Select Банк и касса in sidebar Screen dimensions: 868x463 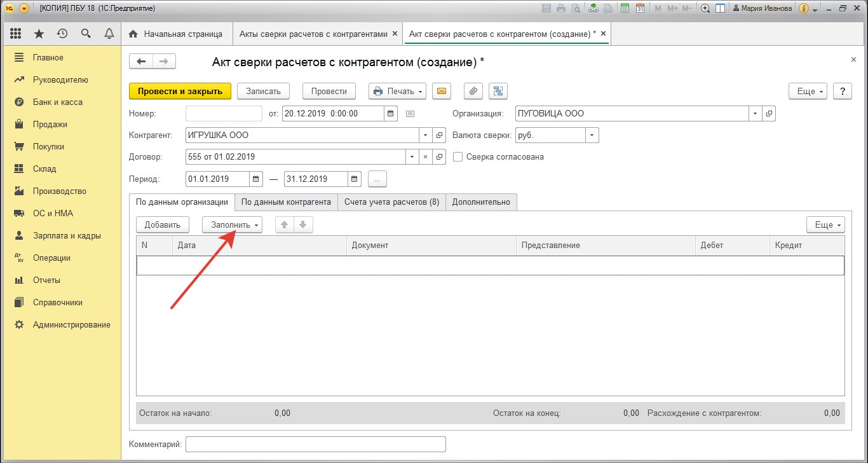(x=57, y=102)
